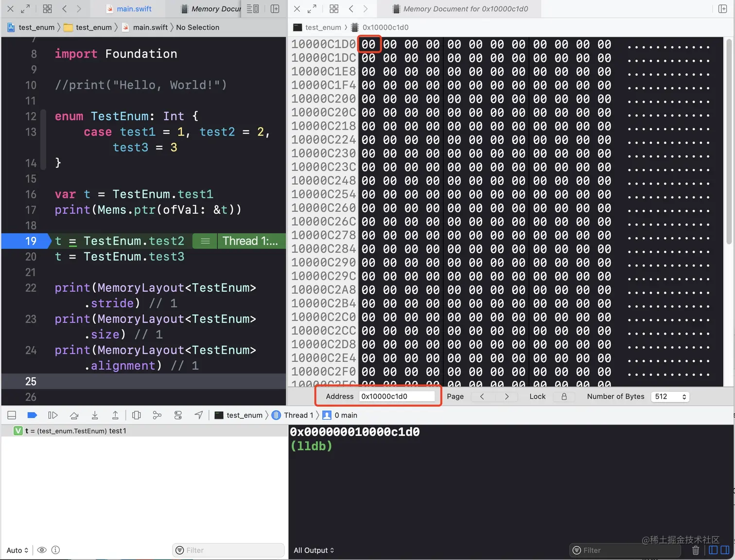Go back in memory editor history
This screenshot has height=560, width=735.
pyautogui.click(x=351, y=9)
